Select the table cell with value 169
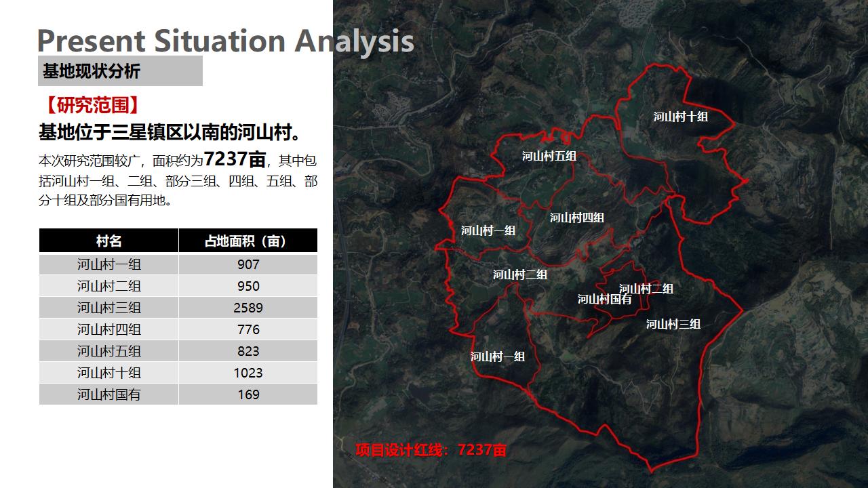Screen dimensions: 868x488 [248, 394]
